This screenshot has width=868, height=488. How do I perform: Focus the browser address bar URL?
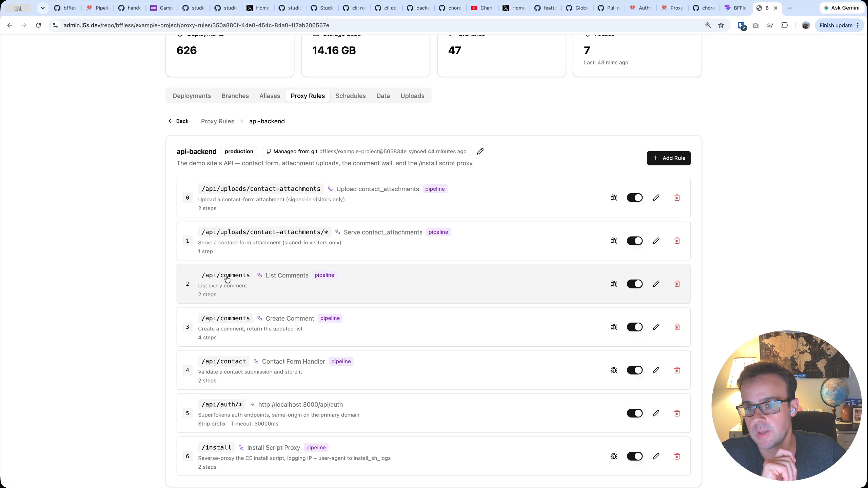tap(196, 25)
